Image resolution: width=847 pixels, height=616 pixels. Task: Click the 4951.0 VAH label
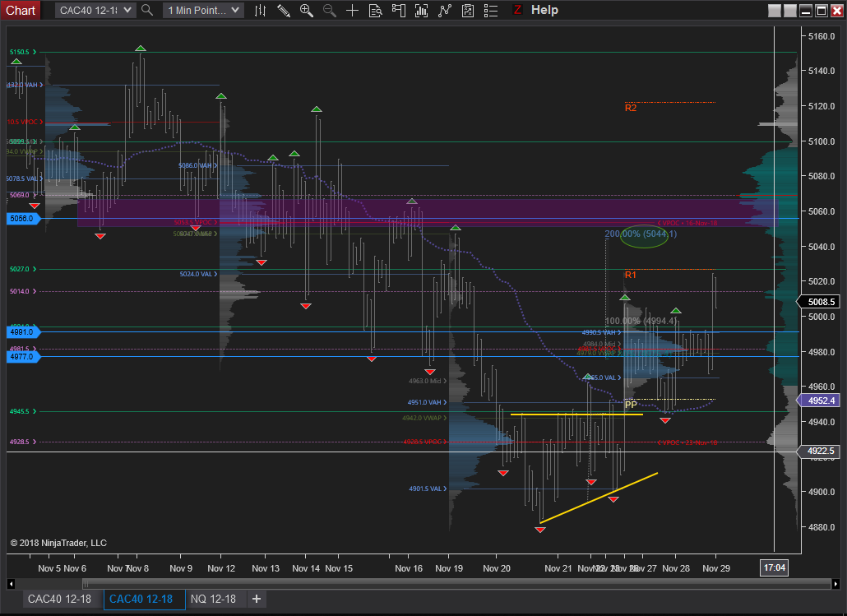(427, 402)
